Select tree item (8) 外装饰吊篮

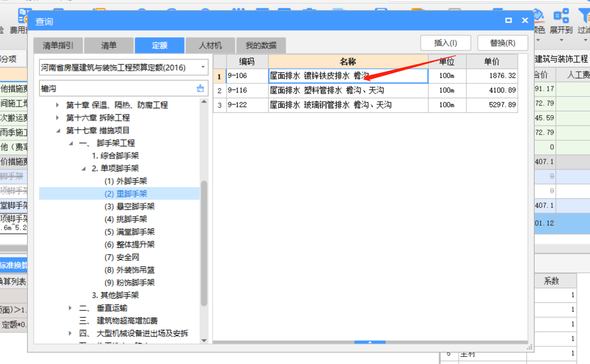[x=129, y=270]
